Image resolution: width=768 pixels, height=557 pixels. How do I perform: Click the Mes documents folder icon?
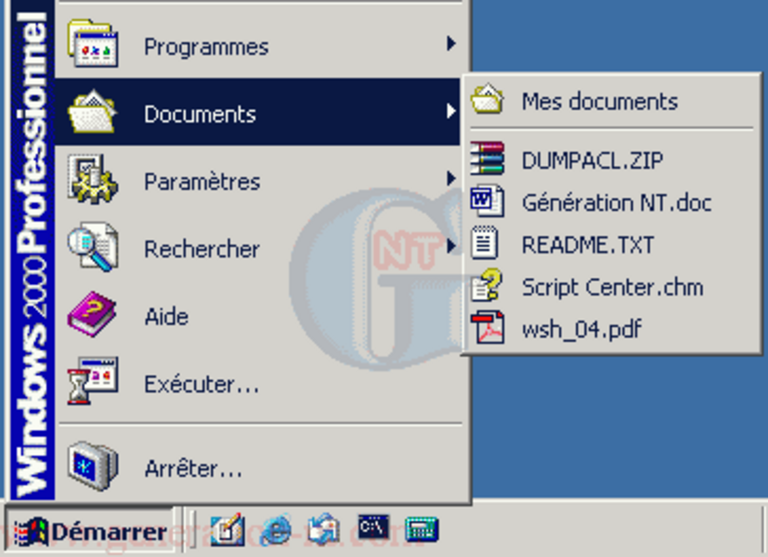[487, 99]
